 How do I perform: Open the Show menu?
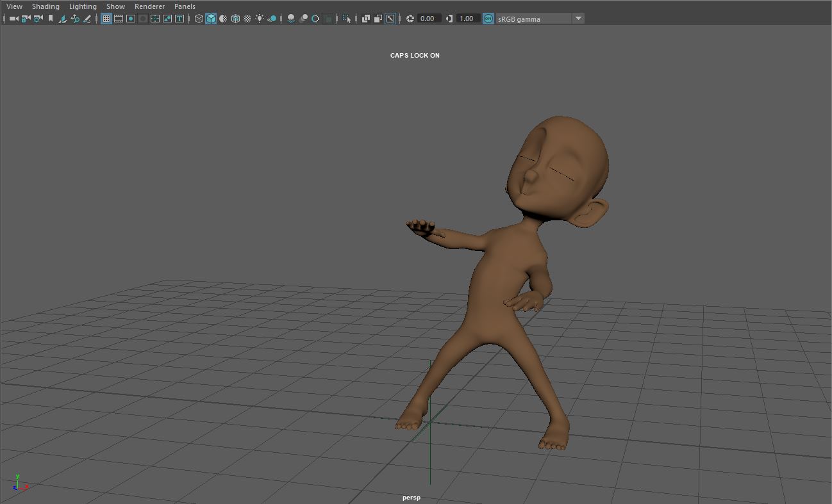115,6
